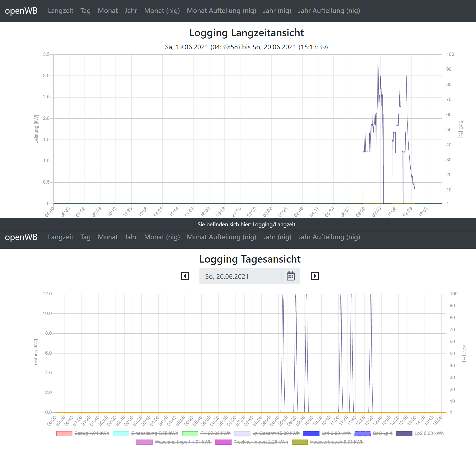Toggle Einspeisung 5.55 kWh cyan legend swatch
The height and width of the screenshot is (453, 476).
121,434
